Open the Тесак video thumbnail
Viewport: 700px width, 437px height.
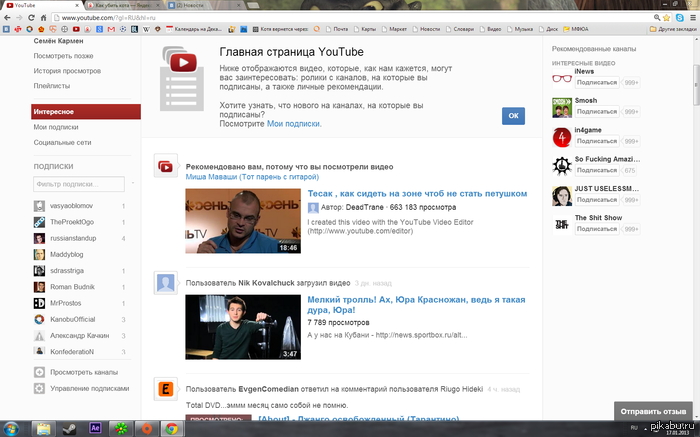click(x=244, y=220)
